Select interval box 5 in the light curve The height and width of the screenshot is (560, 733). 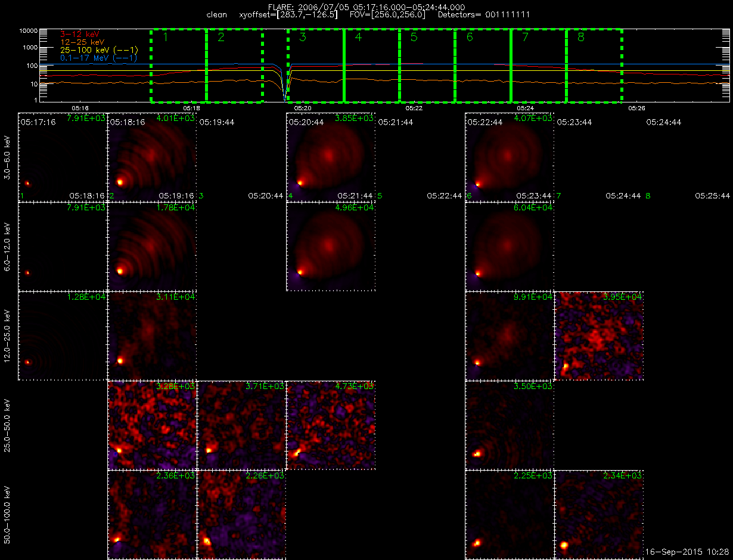427,65
